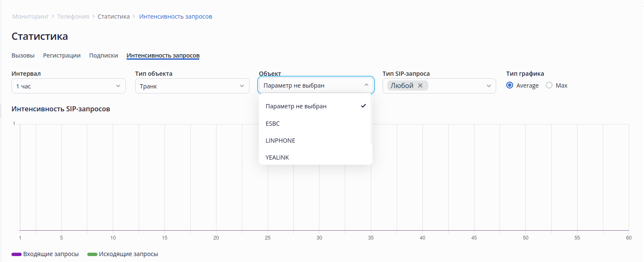The image size is (644, 262).
Task: Select the Max chart type radio
Action: point(549,85)
